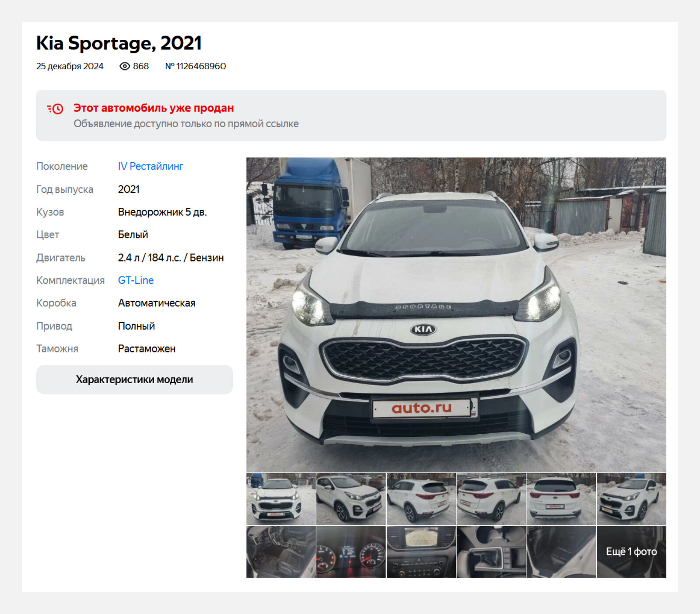
Task: Open the GT-Line trim level link
Action: coord(136,280)
